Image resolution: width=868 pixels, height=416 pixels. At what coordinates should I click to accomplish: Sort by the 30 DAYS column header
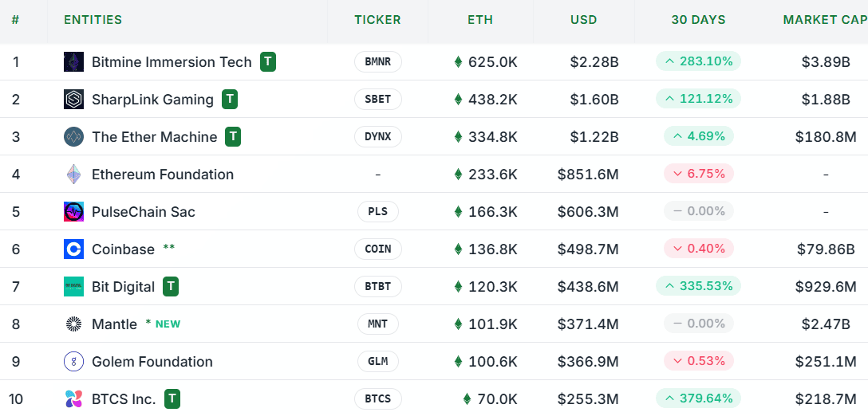click(x=698, y=20)
